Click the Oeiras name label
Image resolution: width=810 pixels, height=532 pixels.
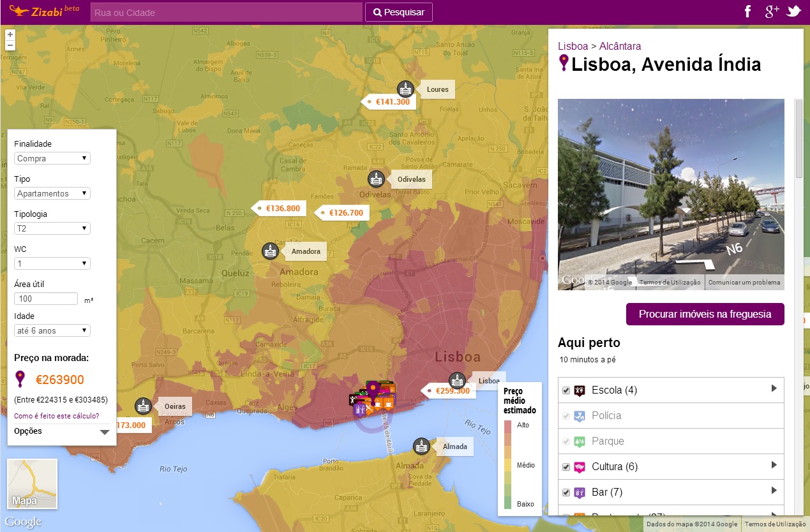pyautogui.click(x=175, y=406)
